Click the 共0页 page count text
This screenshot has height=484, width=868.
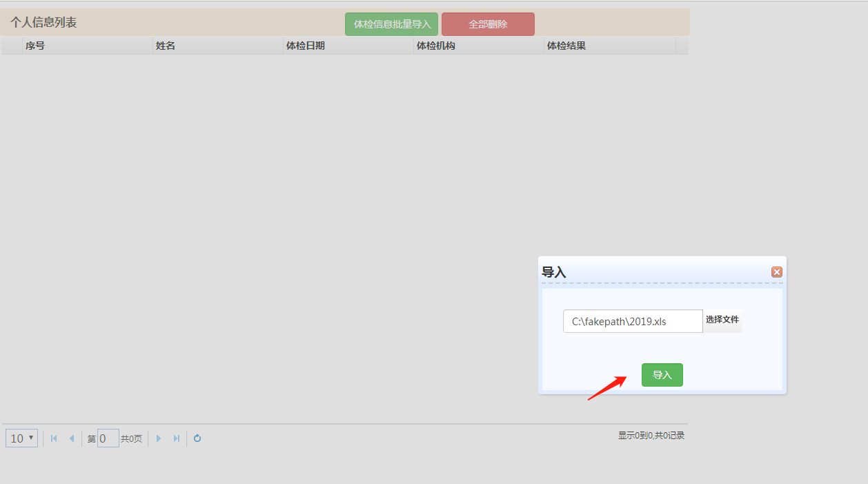click(x=131, y=438)
